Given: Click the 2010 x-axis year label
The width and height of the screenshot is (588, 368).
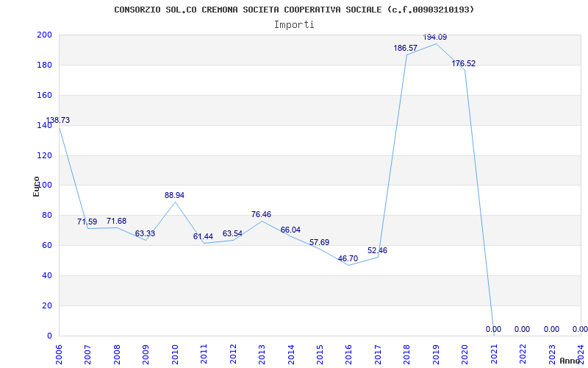Looking at the screenshot, I should 175,354.
